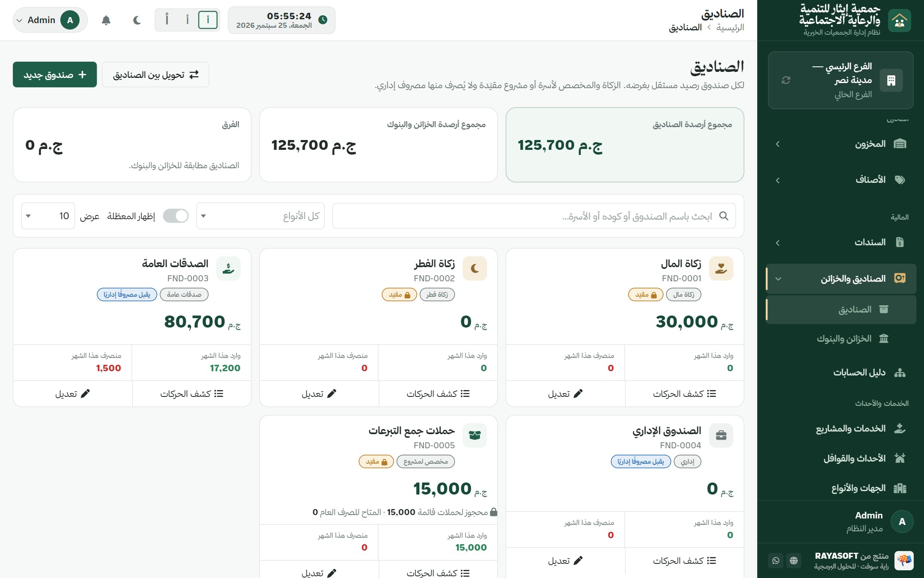The width and height of the screenshot is (924, 578).
Task: Click the Admin avatar in sidebar footer
Action: (x=902, y=521)
